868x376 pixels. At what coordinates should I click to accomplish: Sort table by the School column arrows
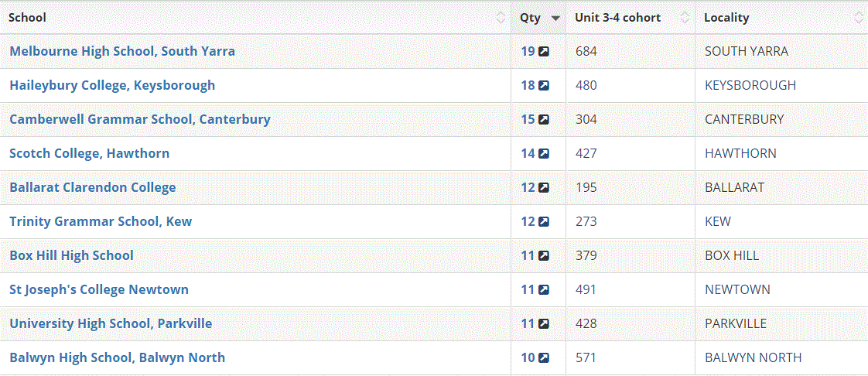click(x=501, y=18)
